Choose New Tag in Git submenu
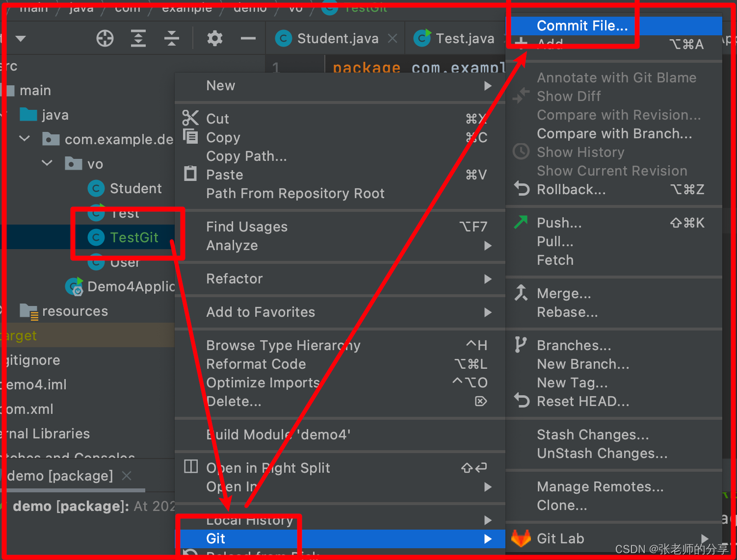This screenshot has height=560, width=737. 614,382
